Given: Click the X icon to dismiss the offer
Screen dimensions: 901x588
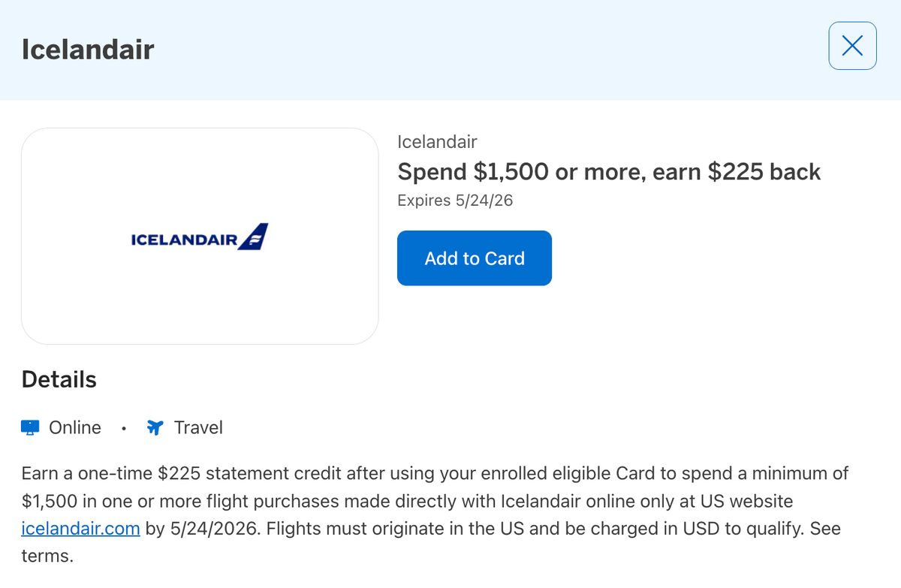Looking at the screenshot, I should (852, 46).
